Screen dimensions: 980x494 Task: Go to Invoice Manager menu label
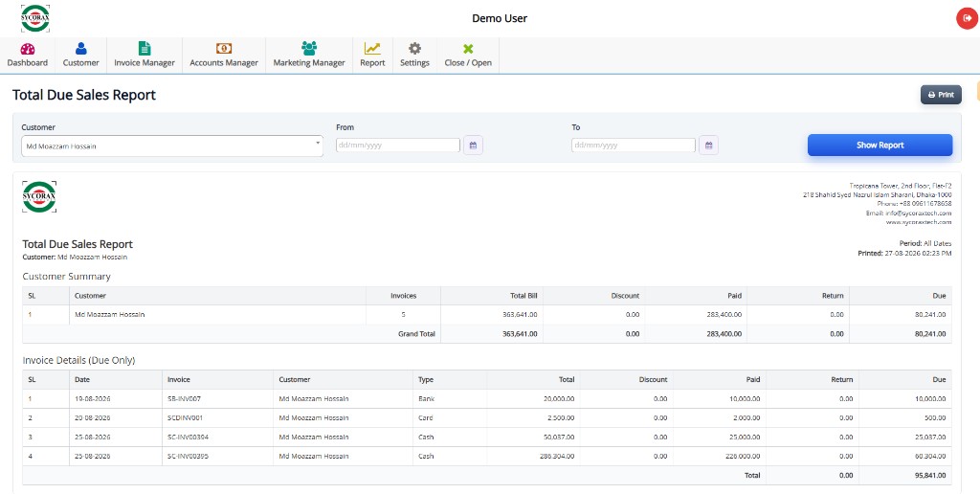pyautogui.click(x=145, y=63)
